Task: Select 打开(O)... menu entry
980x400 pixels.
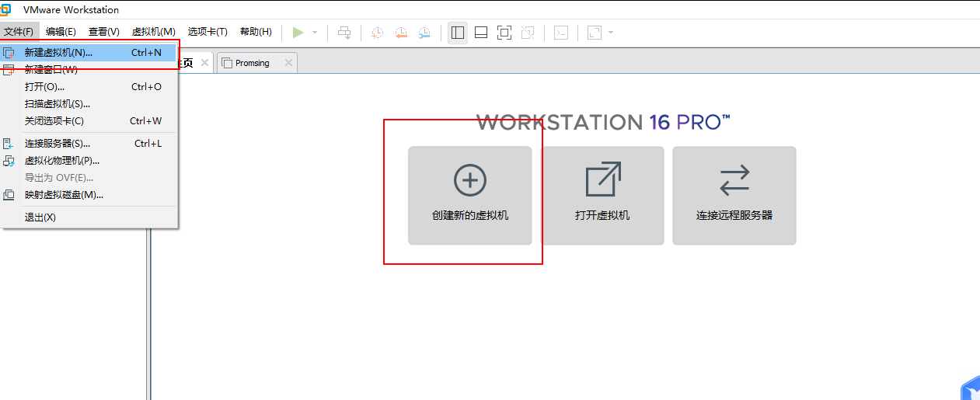Action: click(x=89, y=87)
